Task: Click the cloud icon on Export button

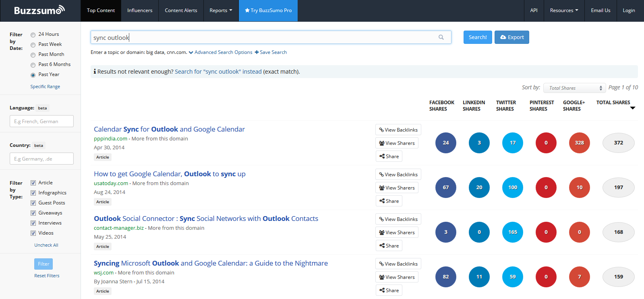Action: coord(503,37)
